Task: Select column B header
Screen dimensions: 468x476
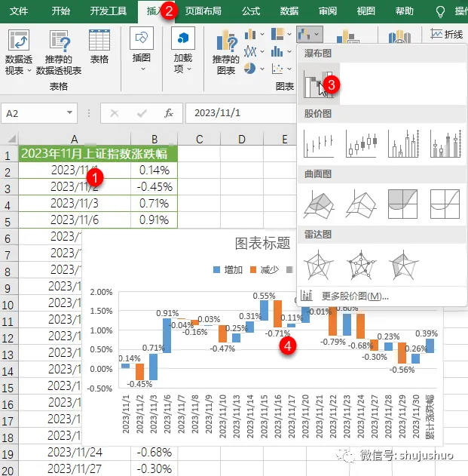Action: click(x=154, y=139)
